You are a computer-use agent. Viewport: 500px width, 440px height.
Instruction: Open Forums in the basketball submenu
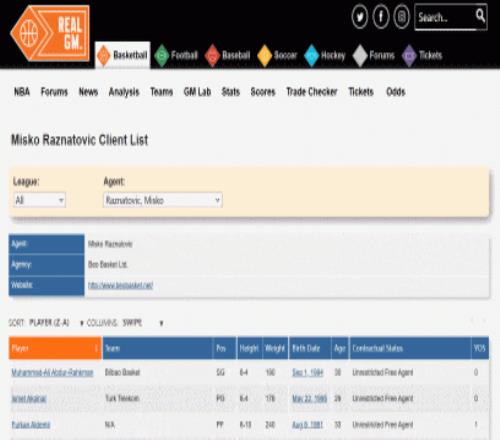pyautogui.click(x=54, y=92)
